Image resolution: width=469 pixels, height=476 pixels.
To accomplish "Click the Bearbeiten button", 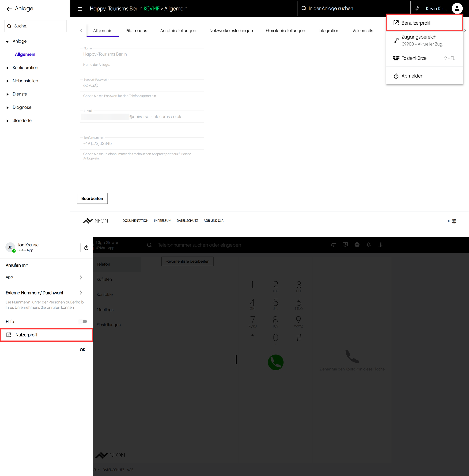I will 92,198.
